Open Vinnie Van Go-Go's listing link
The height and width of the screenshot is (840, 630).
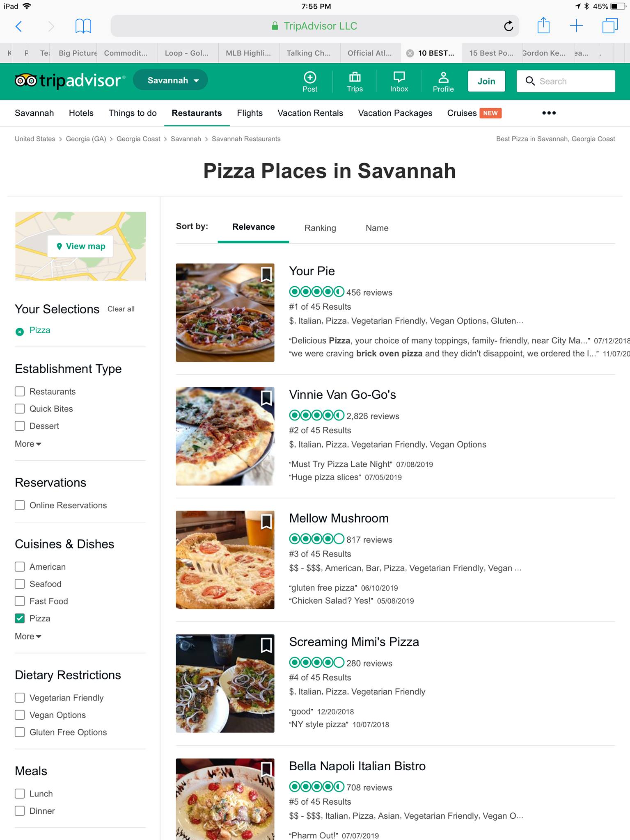pyautogui.click(x=342, y=395)
